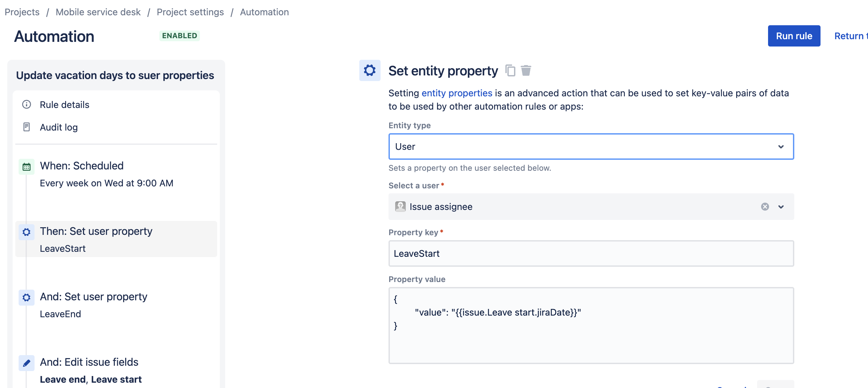The image size is (868, 388).
Task: Open Rule details section
Action: 64,105
